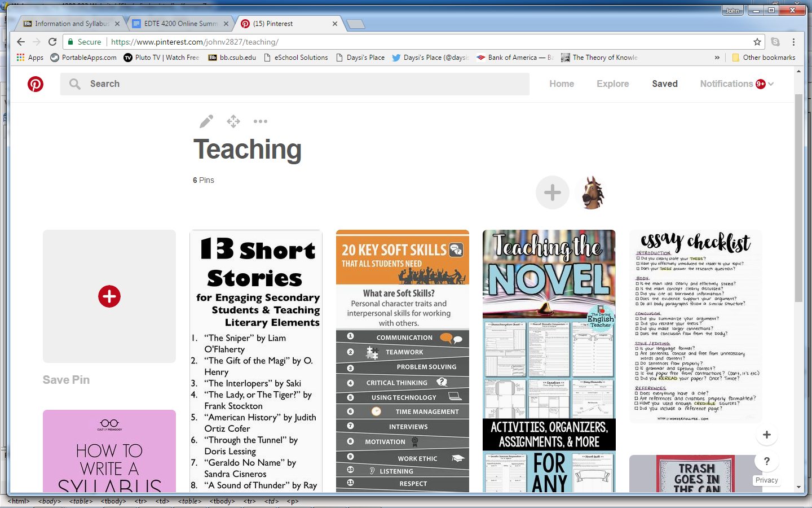
Task: Click the page vertical scrollbar down arrow
Action: coord(798,487)
